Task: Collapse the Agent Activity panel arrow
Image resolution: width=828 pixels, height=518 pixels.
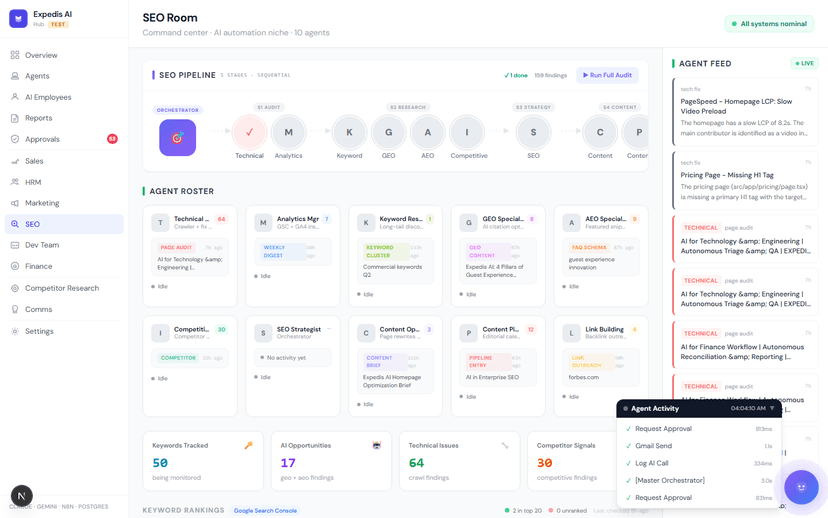Action: 772,408
